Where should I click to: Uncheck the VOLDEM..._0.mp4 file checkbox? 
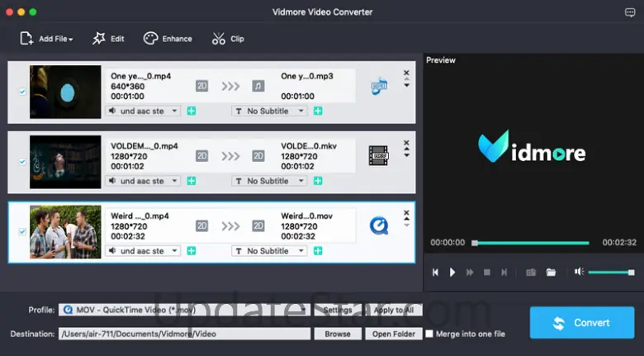pos(22,162)
